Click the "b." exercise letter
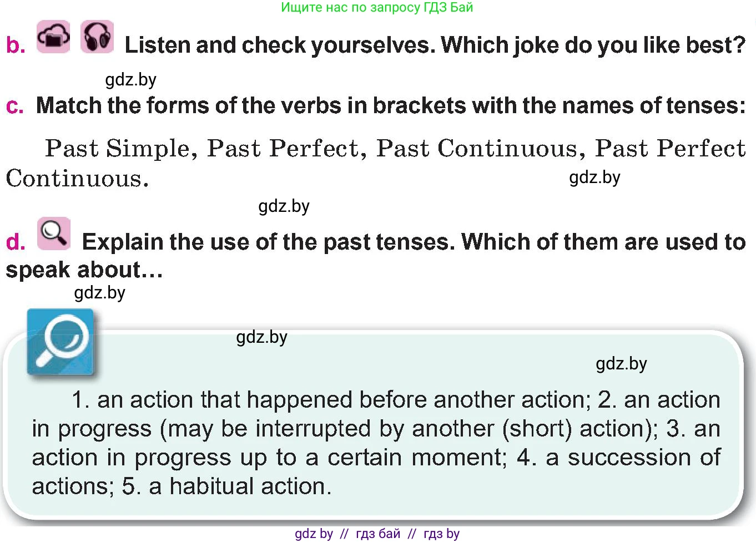The image size is (756, 543). [x=16, y=45]
